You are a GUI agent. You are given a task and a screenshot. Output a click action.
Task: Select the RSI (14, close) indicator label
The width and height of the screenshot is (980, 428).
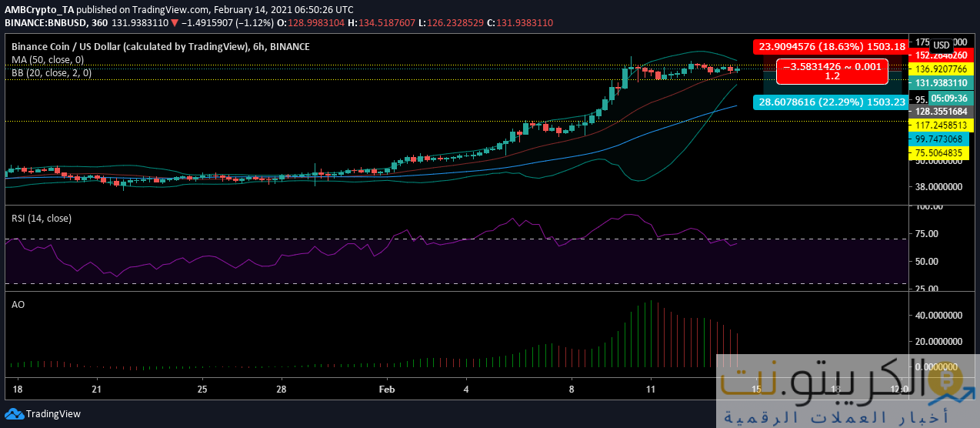[x=42, y=218]
